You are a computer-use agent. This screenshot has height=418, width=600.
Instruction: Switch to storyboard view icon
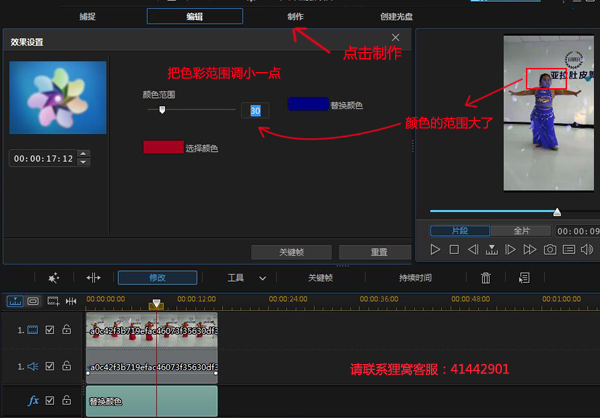pos(33,301)
